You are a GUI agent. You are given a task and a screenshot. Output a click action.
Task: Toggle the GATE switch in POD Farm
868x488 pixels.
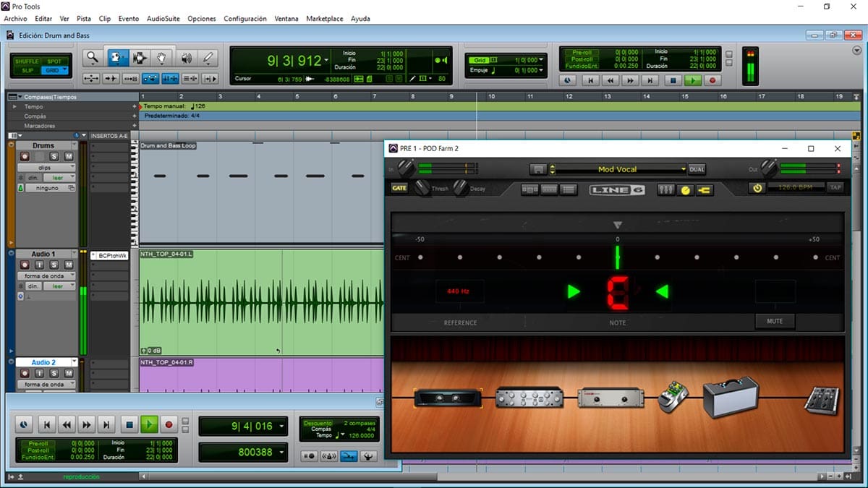tap(399, 188)
